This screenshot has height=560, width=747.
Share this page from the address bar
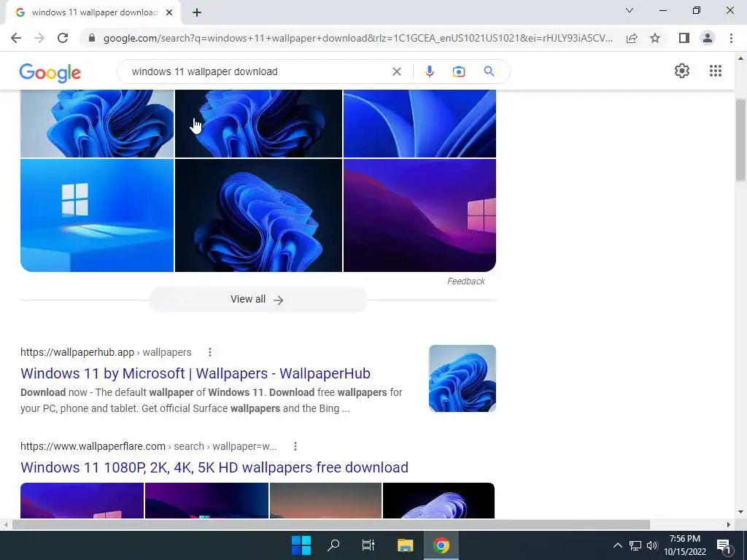[632, 38]
